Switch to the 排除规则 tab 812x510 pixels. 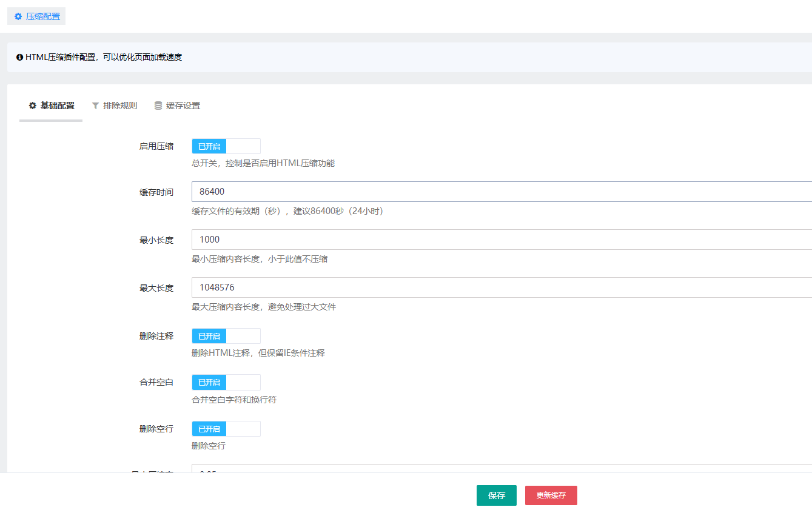114,106
